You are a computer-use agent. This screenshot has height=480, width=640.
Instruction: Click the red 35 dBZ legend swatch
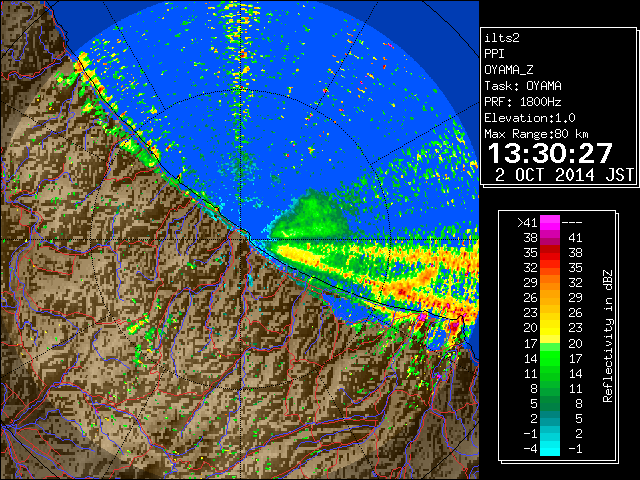(x=550, y=253)
